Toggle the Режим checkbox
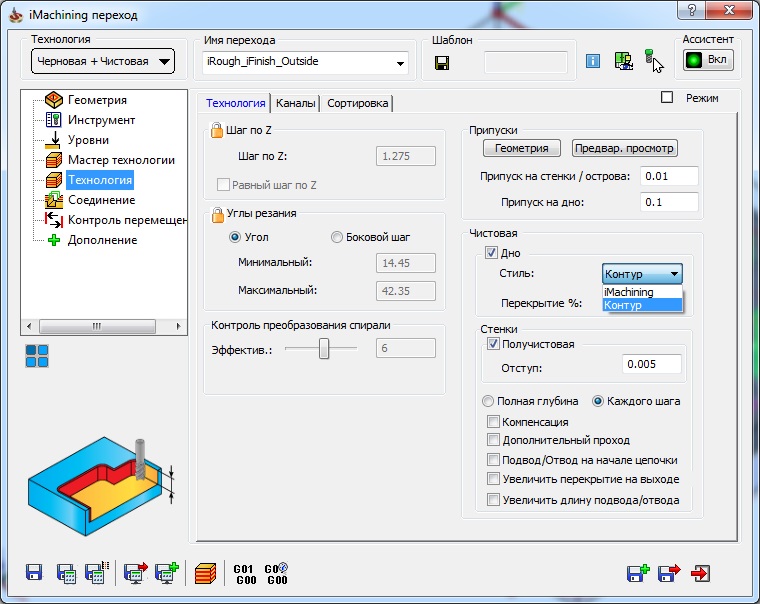Viewport: 760px width, 604px height. 667,97
